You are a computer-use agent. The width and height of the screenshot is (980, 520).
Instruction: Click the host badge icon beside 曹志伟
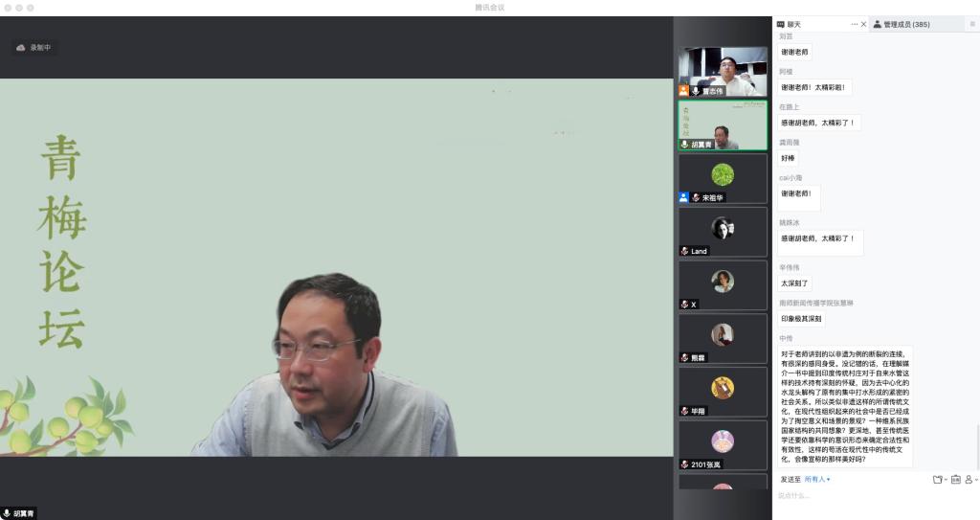683,91
